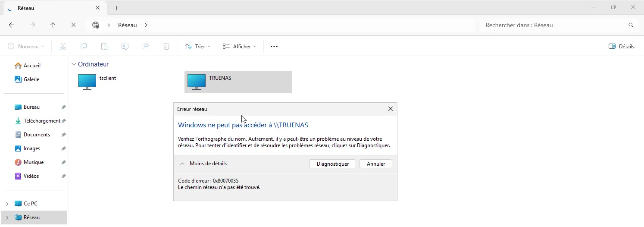Click the Delete trash icon
Image resolution: width=644 pixels, height=227 pixels.
(166, 47)
